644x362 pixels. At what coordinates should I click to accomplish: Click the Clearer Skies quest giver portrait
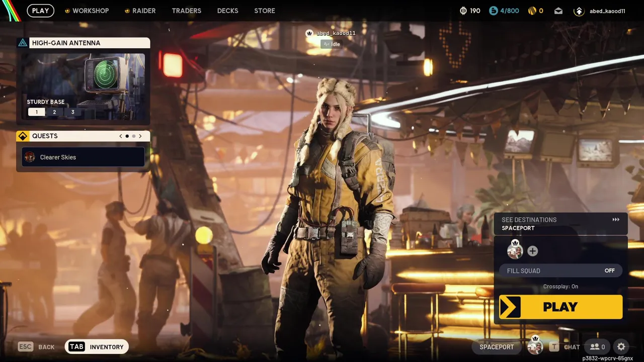coord(30,157)
